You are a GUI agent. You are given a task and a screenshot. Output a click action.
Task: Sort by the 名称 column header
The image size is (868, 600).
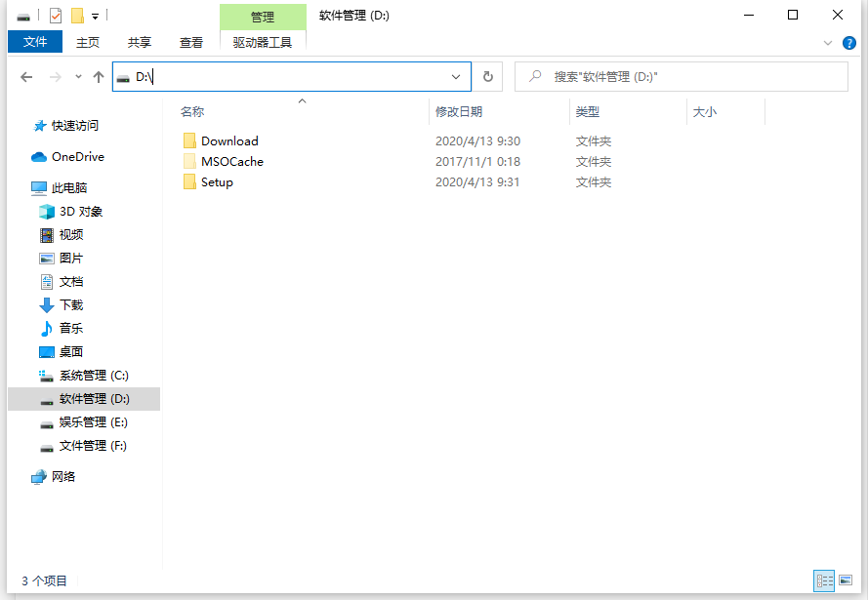click(192, 111)
